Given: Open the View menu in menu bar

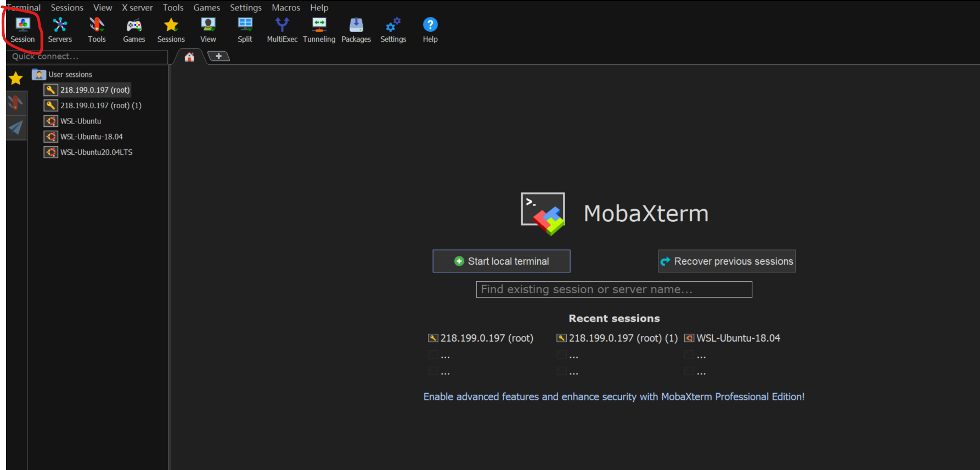Looking at the screenshot, I should pyautogui.click(x=103, y=8).
